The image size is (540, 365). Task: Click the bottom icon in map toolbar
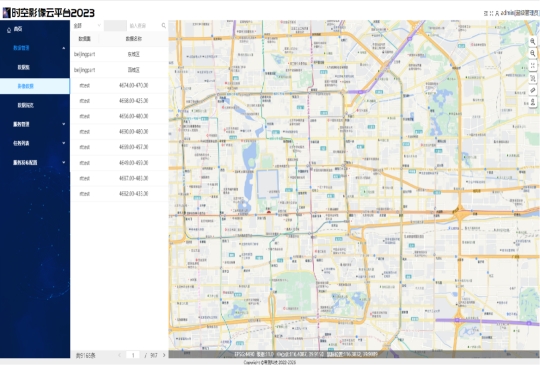(532, 102)
